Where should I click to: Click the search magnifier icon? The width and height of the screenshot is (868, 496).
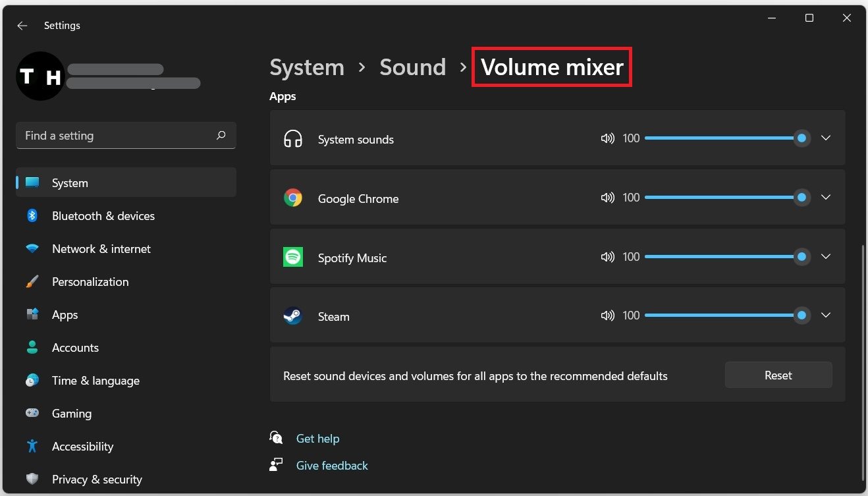(x=221, y=135)
